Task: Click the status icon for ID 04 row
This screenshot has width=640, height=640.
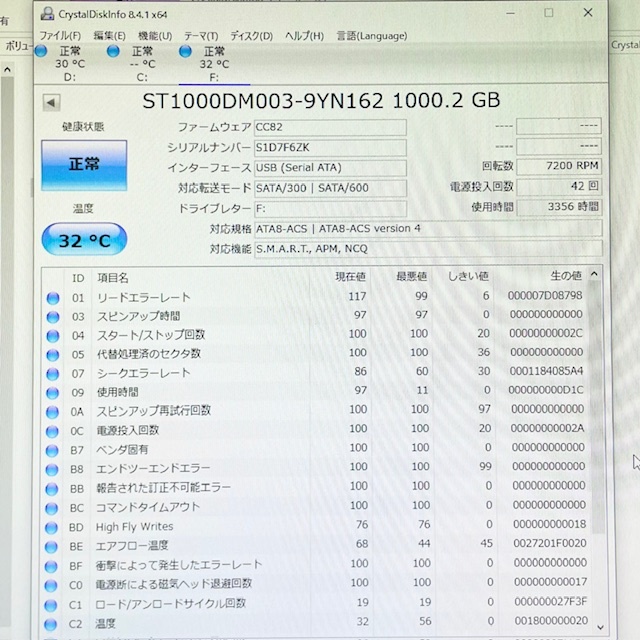Action: tap(53, 336)
